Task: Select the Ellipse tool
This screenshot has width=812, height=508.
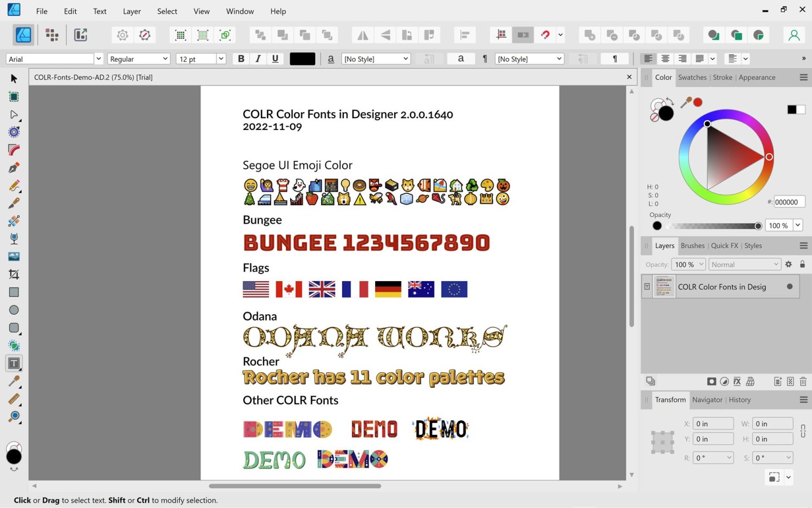Action: 14,309
